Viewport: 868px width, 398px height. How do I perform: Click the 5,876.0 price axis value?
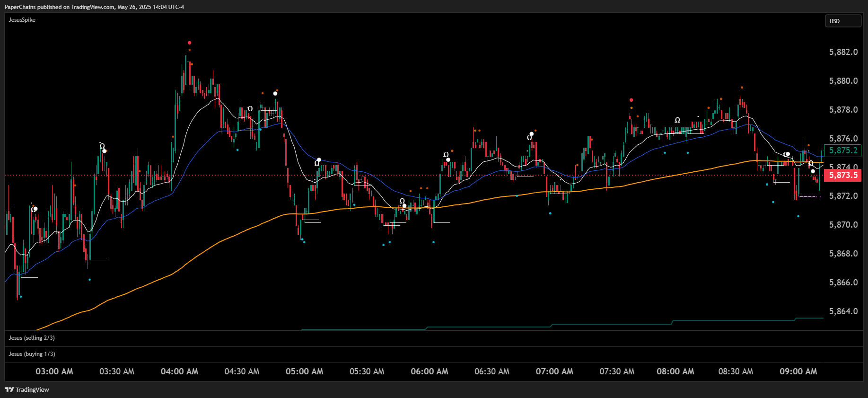click(x=843, y=139)
